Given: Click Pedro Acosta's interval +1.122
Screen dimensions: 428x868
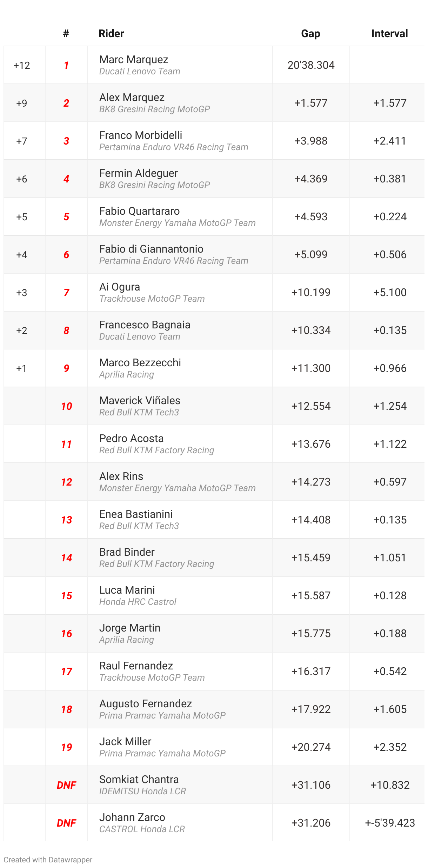Looking at the screenshot, I should pos(390,444).
